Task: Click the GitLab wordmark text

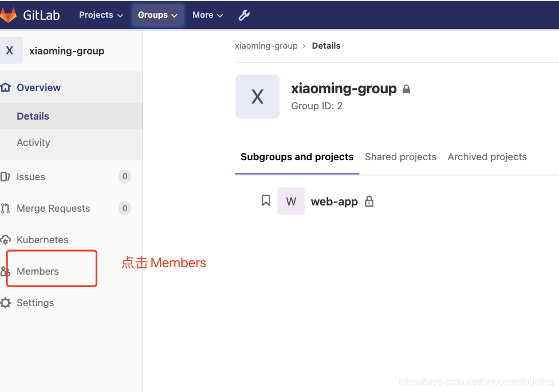Action: pyautogui.click(x=41, y=15)
